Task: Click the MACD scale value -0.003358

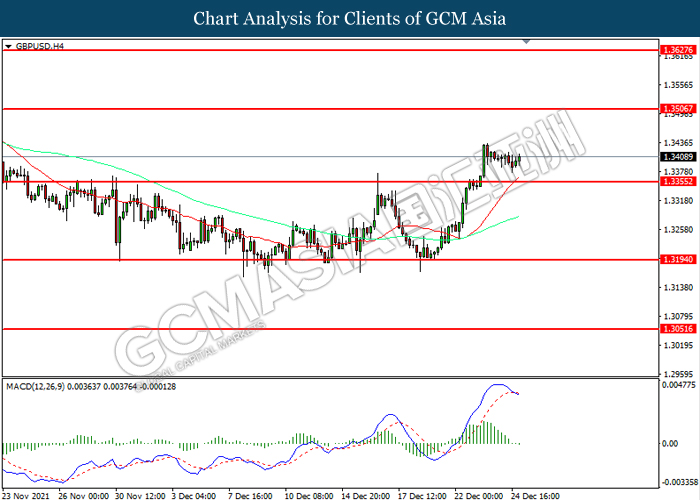Action: coord(679,482)
